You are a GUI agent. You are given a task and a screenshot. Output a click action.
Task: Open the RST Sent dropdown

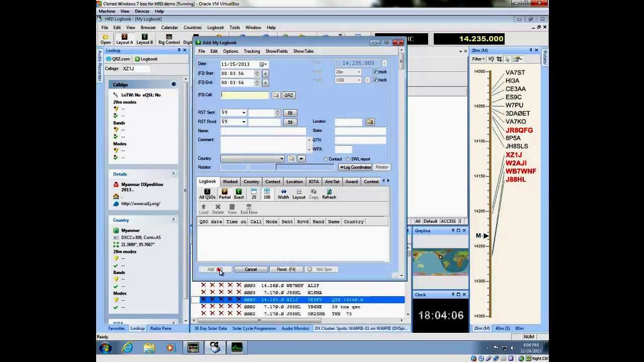(244, 113)
